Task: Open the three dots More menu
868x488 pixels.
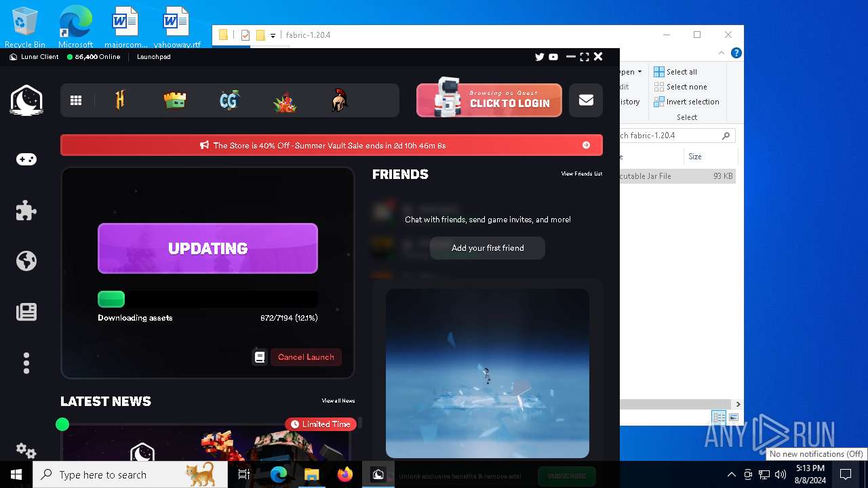Action: 26,363
